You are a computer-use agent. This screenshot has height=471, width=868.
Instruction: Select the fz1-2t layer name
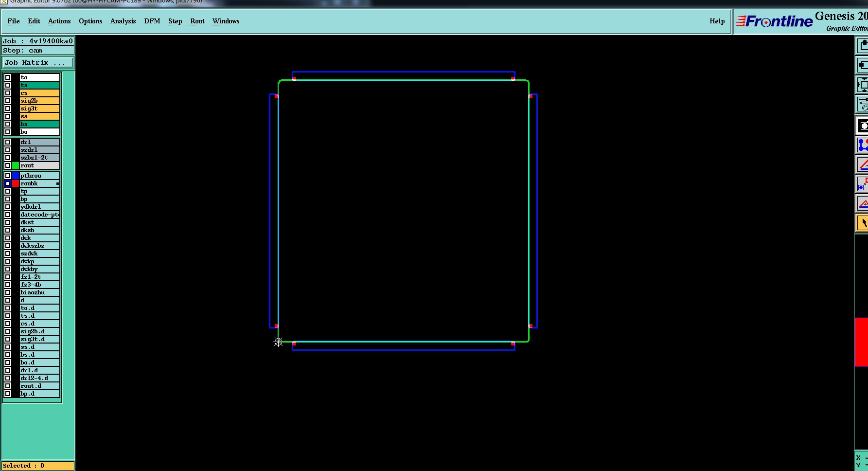(x=40, y=277)
